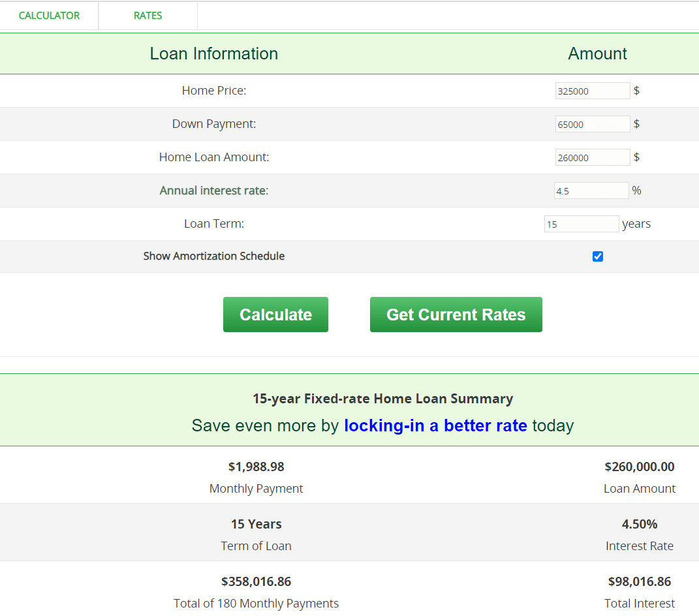
Task: Click the Calculate button
Action: click(x=275, y=315)
